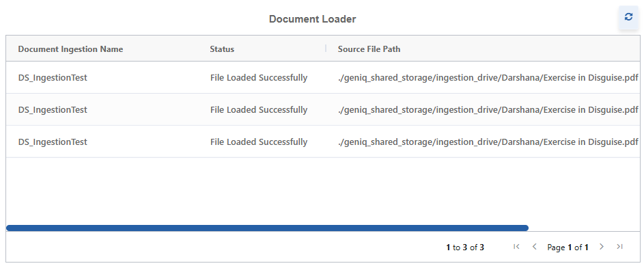Sort by Source File Path column header
644x268 pixels.
coord(369,49)
